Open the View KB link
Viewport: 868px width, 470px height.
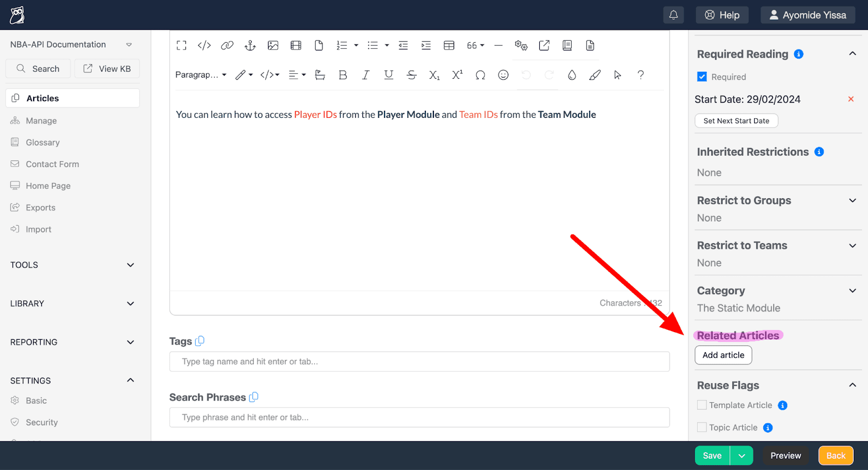(107, 68)
